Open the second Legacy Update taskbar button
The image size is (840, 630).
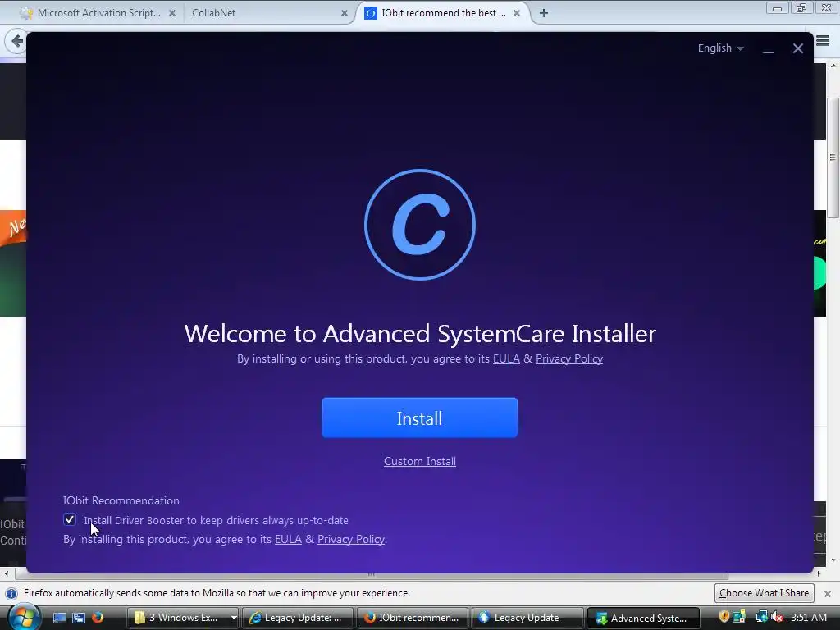click(527, 618)
